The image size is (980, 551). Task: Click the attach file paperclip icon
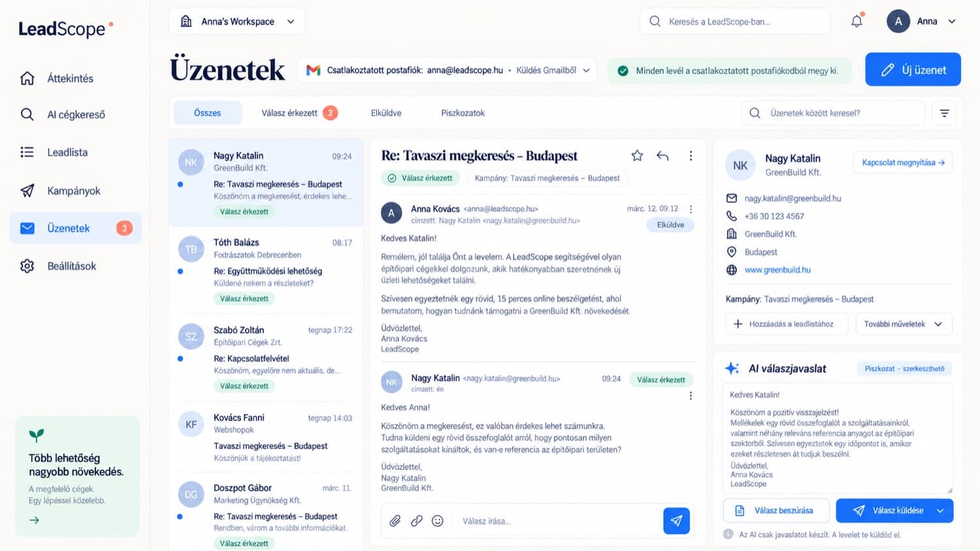pyautogui.click(x=395, y=521)
